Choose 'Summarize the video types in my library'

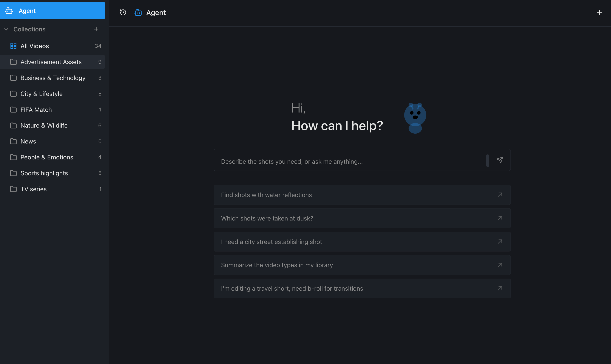[362, 265]
